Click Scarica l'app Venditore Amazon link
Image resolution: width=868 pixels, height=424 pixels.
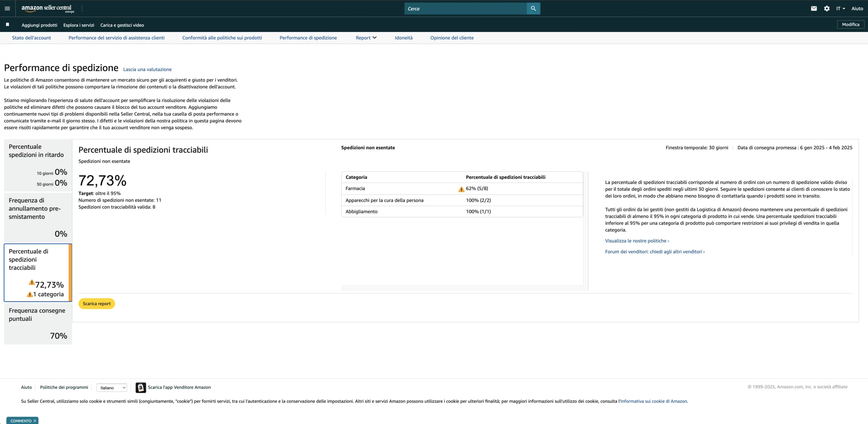(x=179, y=387)
